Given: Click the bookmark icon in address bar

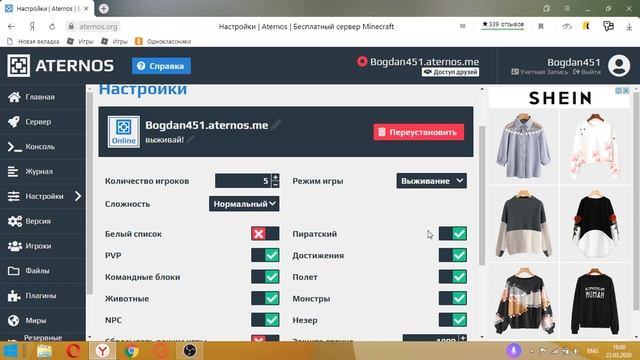Looking at the screenshot, I should (541, 27).
